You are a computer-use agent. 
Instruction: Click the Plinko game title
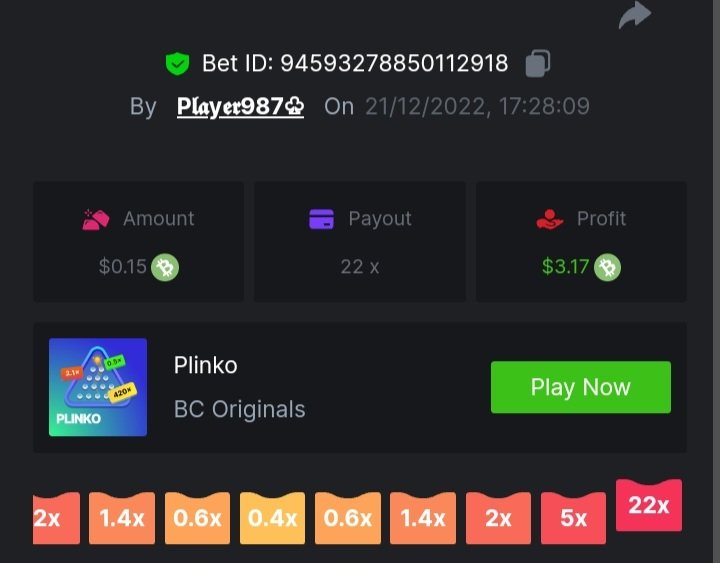[x=205, y=366]
